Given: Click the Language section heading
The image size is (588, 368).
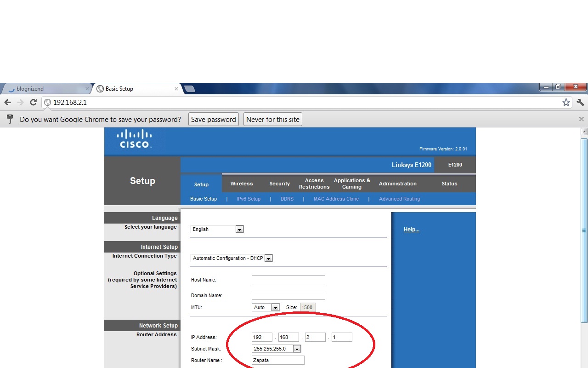Looking at the screenshot, I should (x=164, y=218).
